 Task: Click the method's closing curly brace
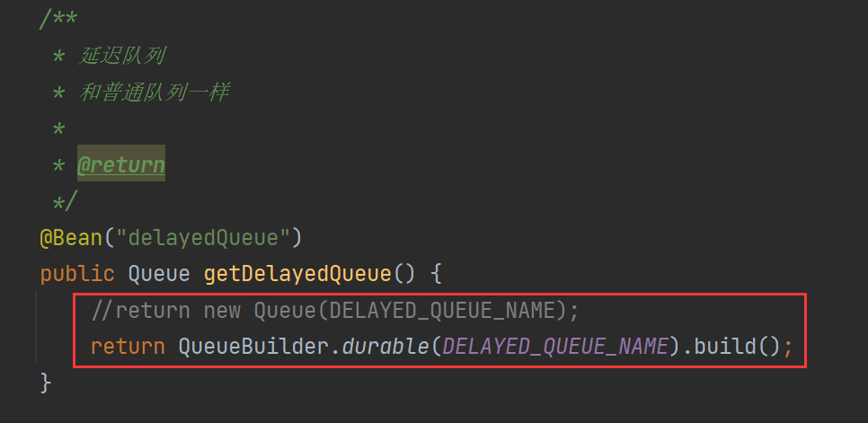click(46, 383)
